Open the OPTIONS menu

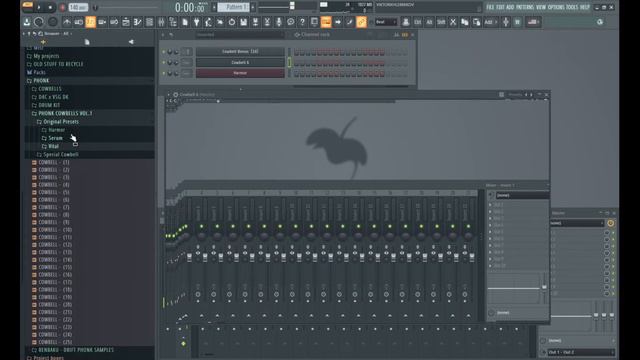(556, 7)
